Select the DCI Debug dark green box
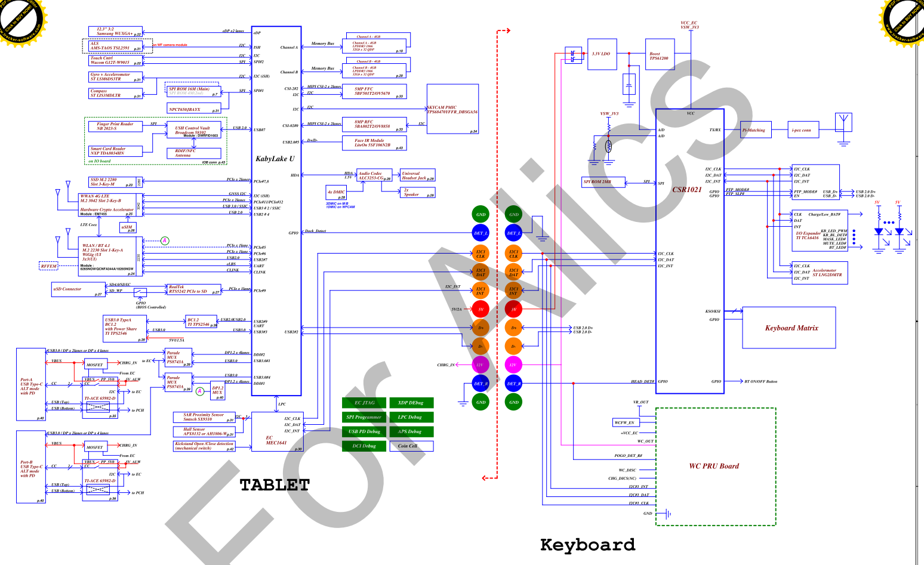Image resolution: width=924 pixels, height=565 pixels. pos(364,446)
